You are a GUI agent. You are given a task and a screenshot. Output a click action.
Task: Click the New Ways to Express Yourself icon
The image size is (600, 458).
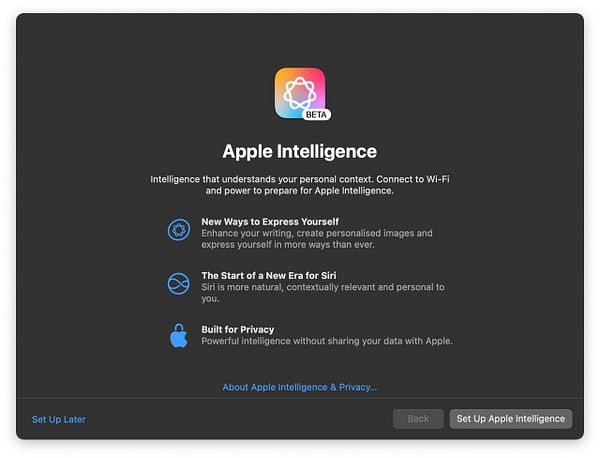click(x=179, y=230)
